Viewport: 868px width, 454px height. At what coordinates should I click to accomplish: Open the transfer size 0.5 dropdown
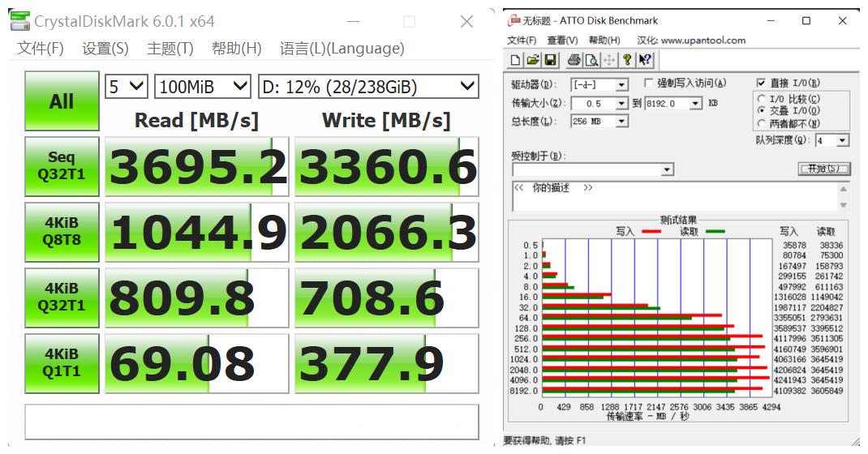pyautogui.click(x=622, y=104)
